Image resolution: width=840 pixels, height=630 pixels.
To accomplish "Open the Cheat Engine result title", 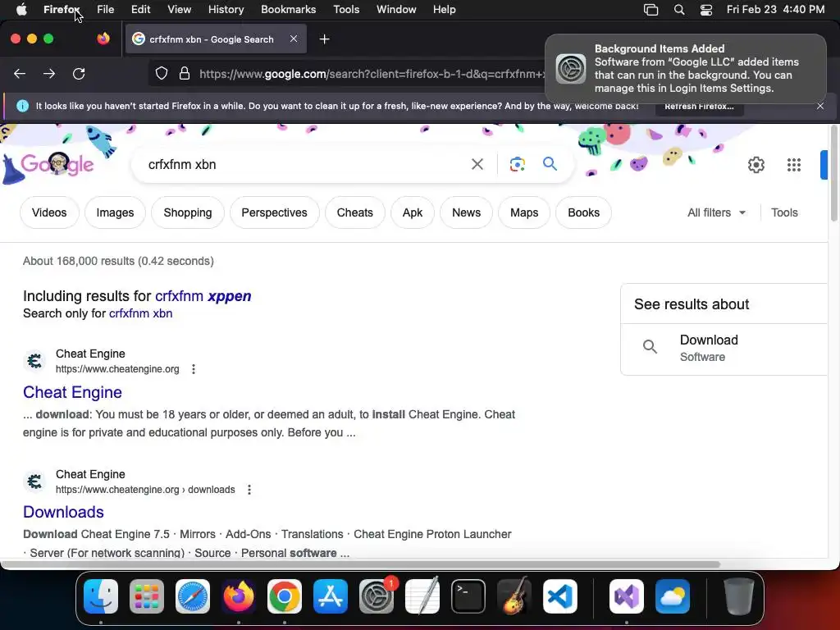I will (72, 392).
